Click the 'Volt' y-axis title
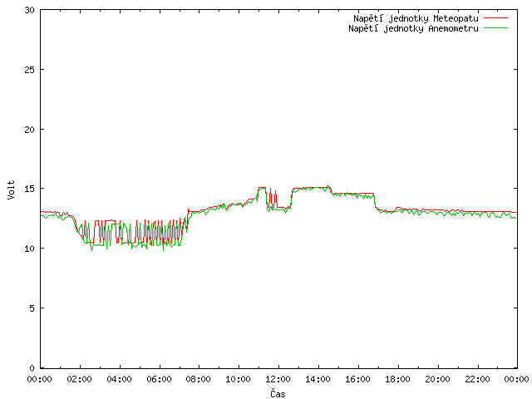Screen dimensions: 532x399 (11, 190)
